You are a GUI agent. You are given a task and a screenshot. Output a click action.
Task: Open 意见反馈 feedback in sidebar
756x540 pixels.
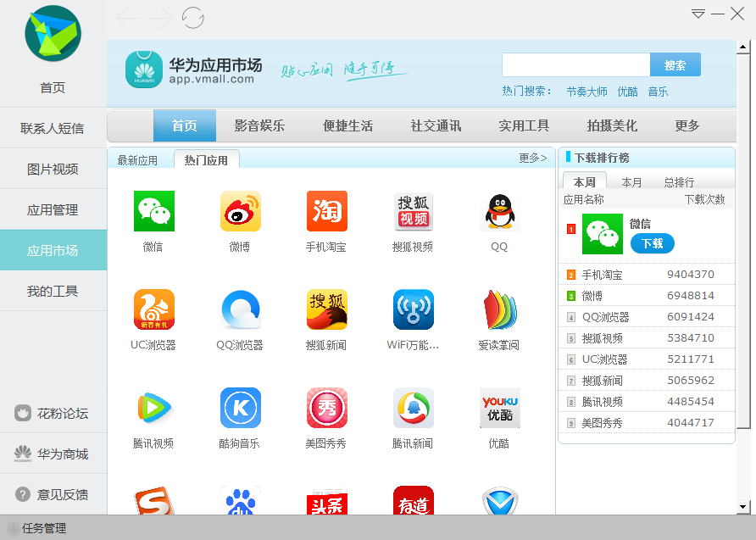pyautogui.click(x=53, y=494)
